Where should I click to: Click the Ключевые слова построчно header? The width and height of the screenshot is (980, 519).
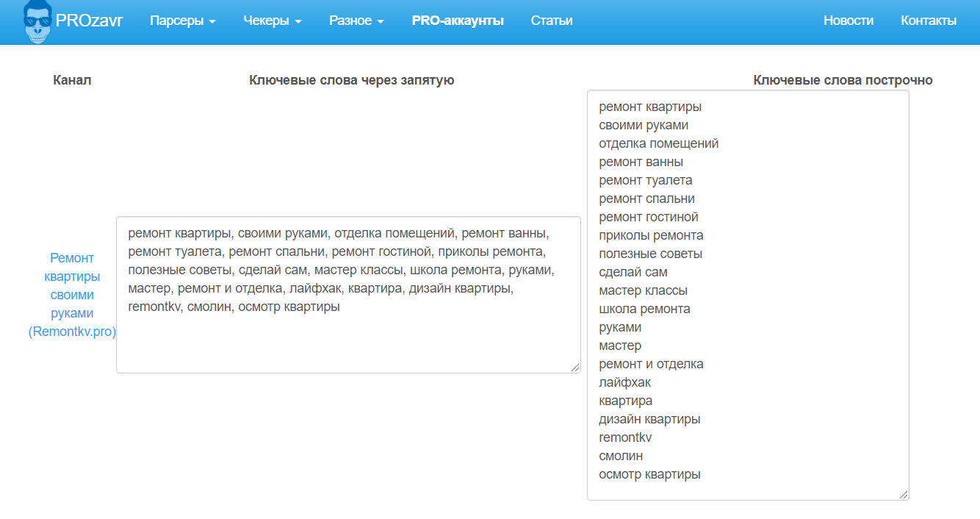(x=843, y=80)
